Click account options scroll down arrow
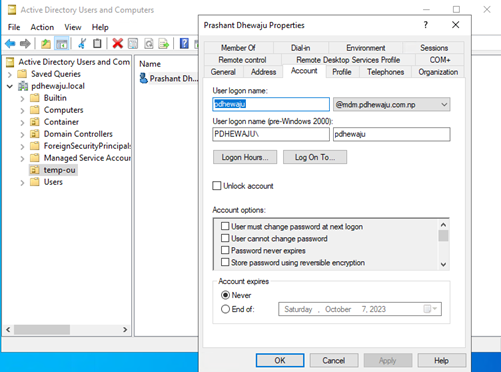 coord(443,265)
